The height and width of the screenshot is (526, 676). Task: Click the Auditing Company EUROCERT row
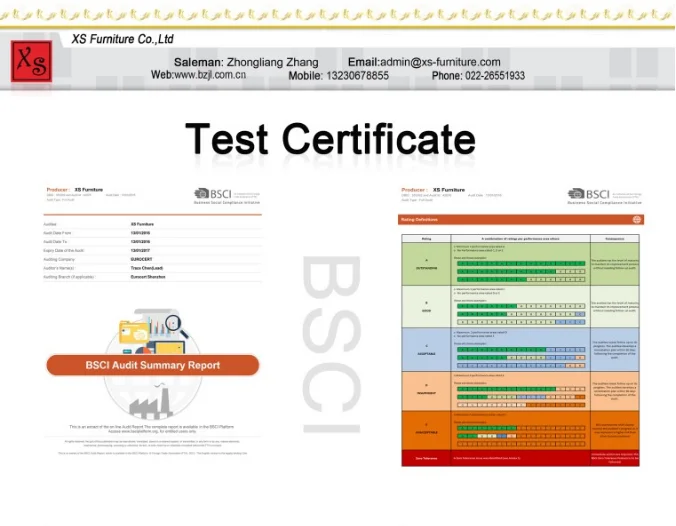click(153, 259)
